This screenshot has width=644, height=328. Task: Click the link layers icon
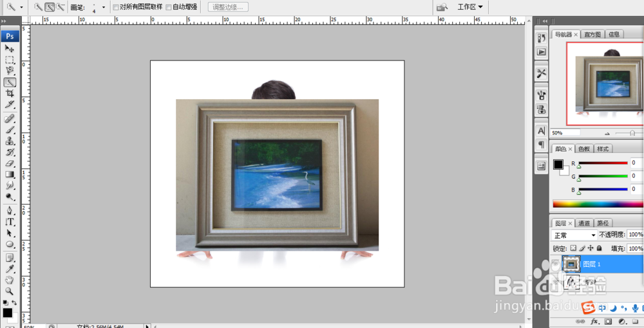coord(580,321)
